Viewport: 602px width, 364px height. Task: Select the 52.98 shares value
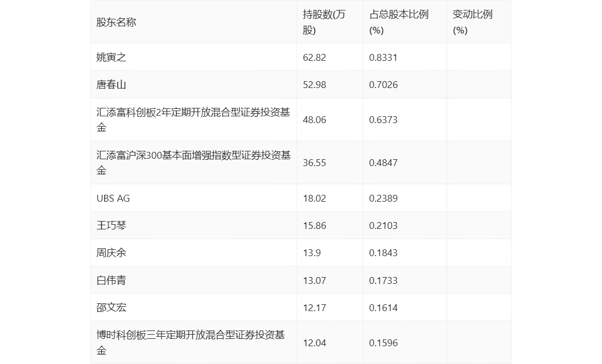[314, 85]
